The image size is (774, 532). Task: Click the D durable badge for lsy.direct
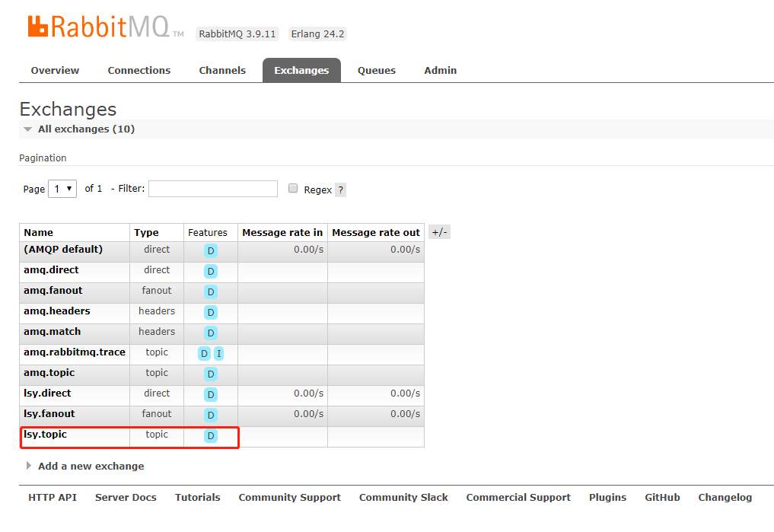tap(211, 395)
